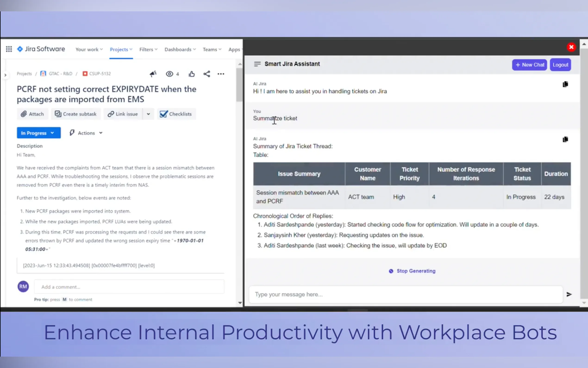Screen dimensions: 588x368
Task: Click the send message arrow icon
Action: 569,294
